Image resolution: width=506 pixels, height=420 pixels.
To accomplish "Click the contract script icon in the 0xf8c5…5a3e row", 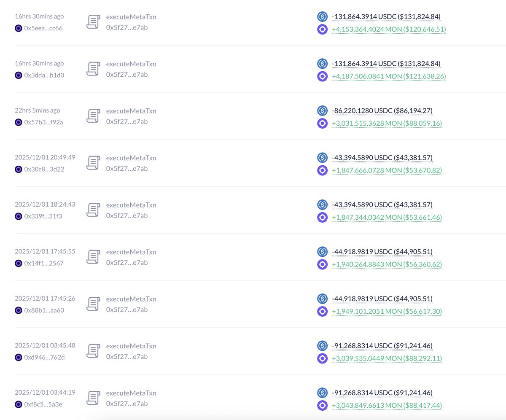I will click(93, 398).
